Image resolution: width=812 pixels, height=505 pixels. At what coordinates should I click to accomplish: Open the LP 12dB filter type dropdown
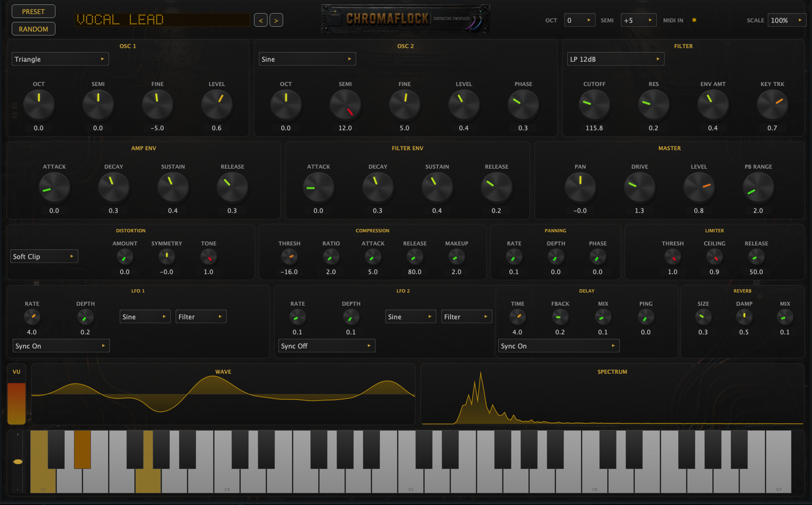point(615,59)
